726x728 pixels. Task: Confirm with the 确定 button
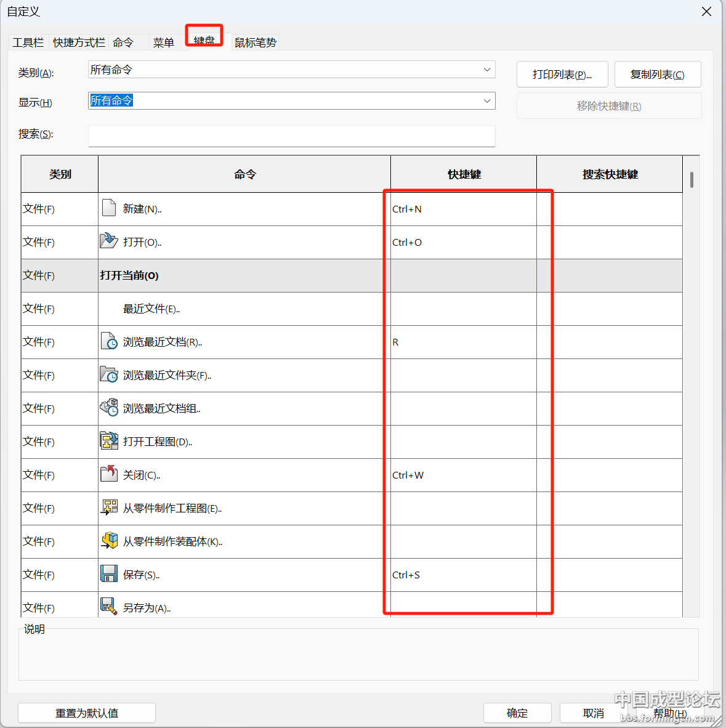517,713
